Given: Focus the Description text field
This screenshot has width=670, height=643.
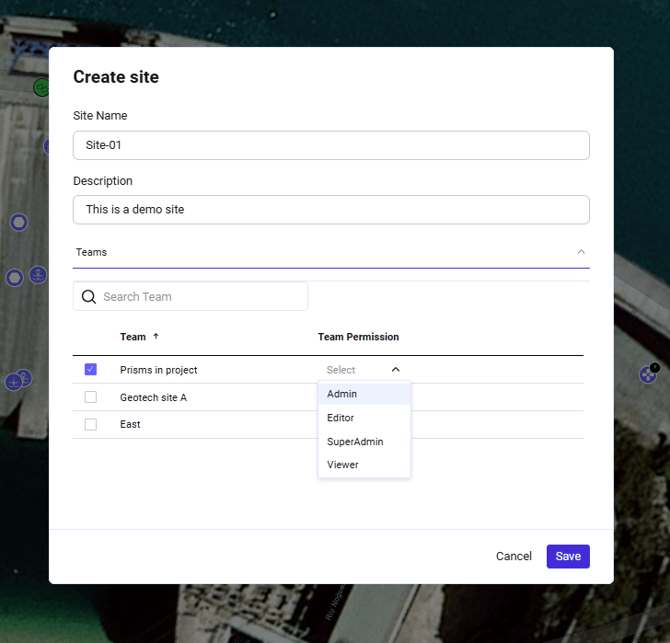Looking at the screenshot, I should click(x=331, y=210).
